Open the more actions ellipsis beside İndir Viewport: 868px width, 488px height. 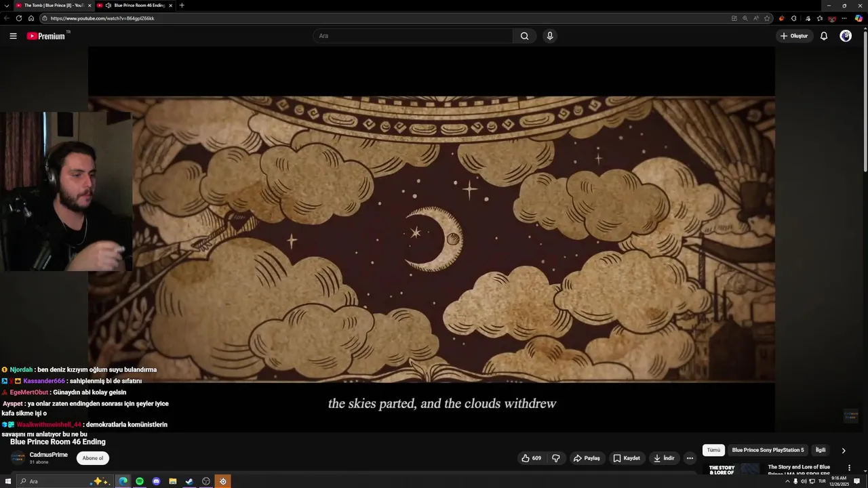[x=690, y=458]
